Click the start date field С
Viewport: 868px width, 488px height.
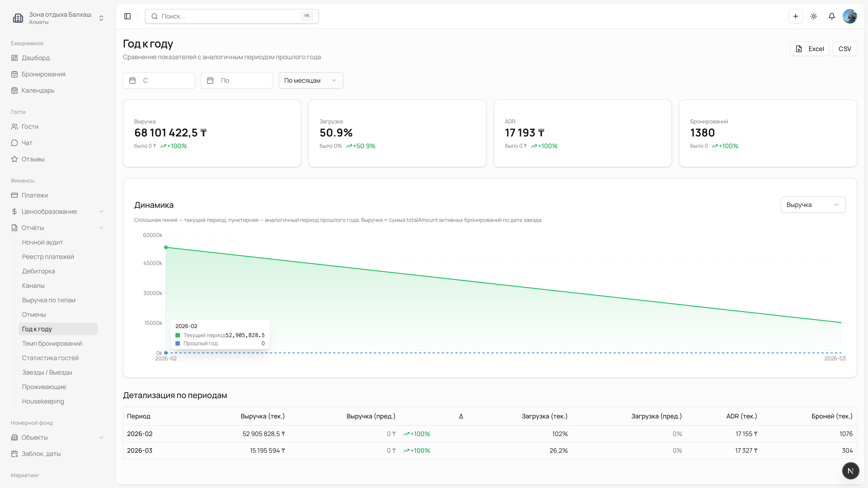click(x=159, y=80)
